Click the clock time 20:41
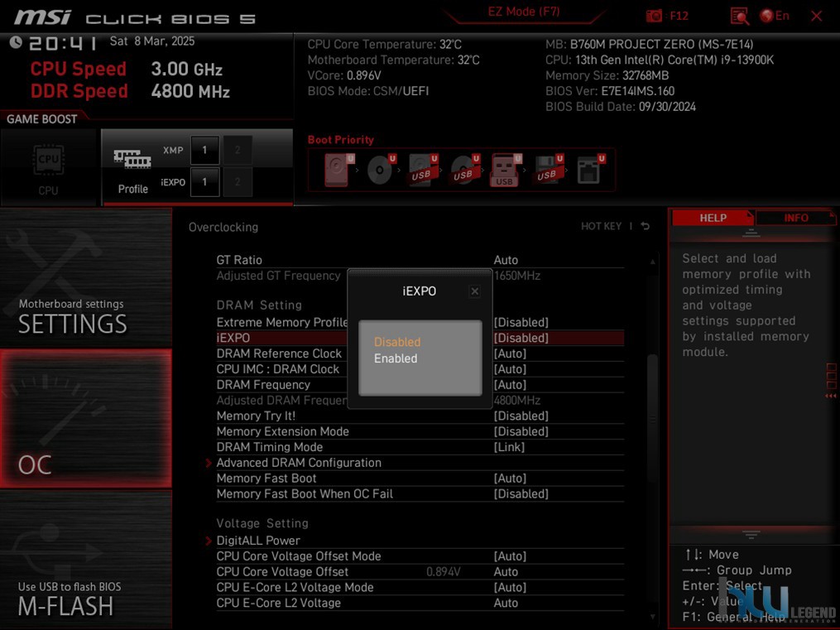This screenshot has width=840, height=630. [x=63, y=43]
